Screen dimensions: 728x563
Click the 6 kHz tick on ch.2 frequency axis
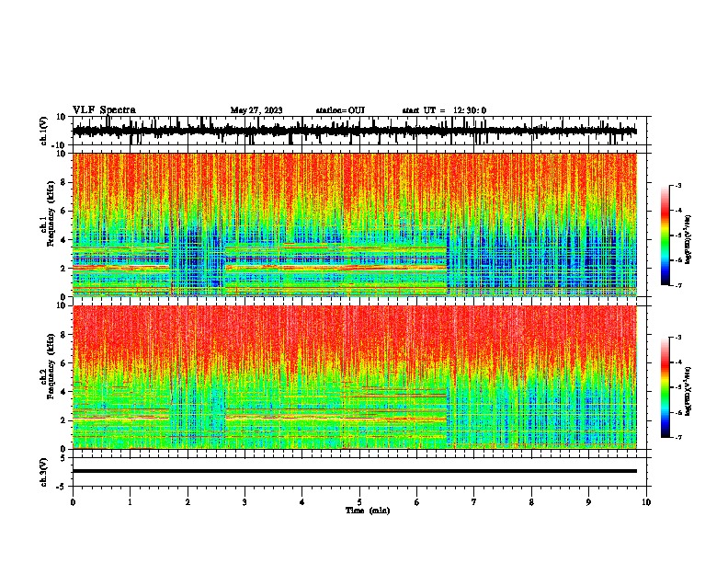pyautogui.click(x=63, y=363)
